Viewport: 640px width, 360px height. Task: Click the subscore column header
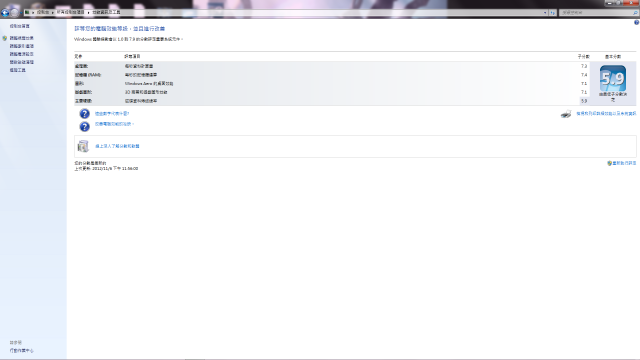pyautogui.click(x=583, y=57)
